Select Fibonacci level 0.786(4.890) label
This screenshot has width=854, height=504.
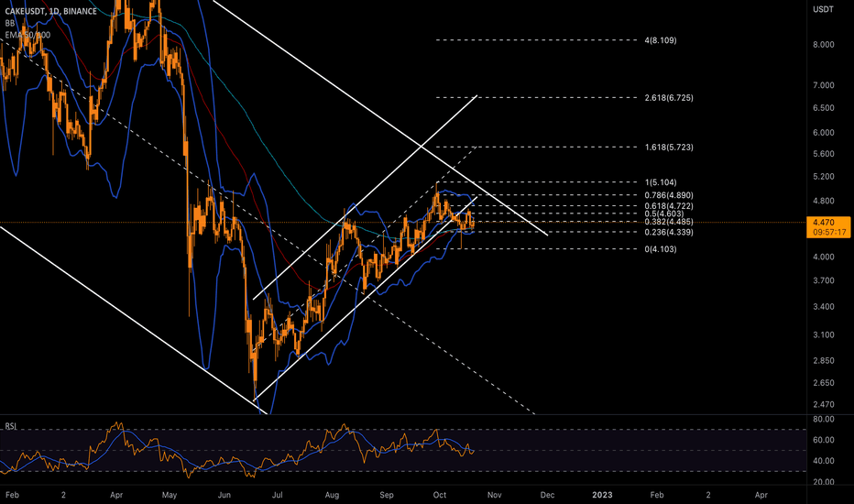[669, 195]
